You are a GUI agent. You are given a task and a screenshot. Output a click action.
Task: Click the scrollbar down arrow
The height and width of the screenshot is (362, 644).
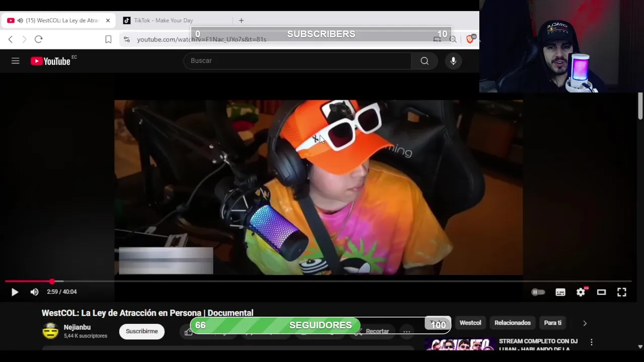[x=640, y=346]
